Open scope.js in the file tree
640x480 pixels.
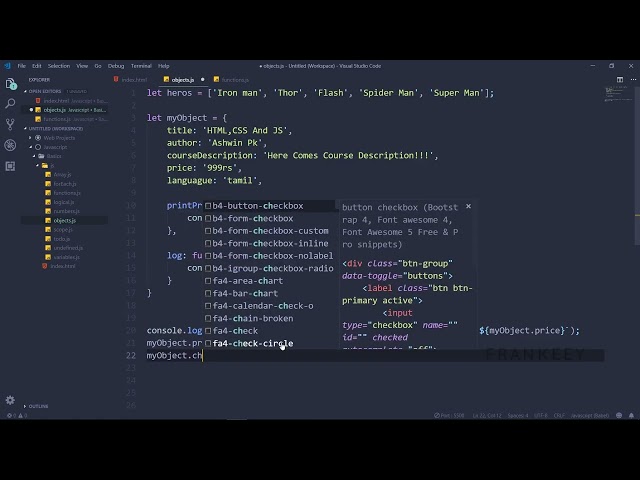click(62, 229)
